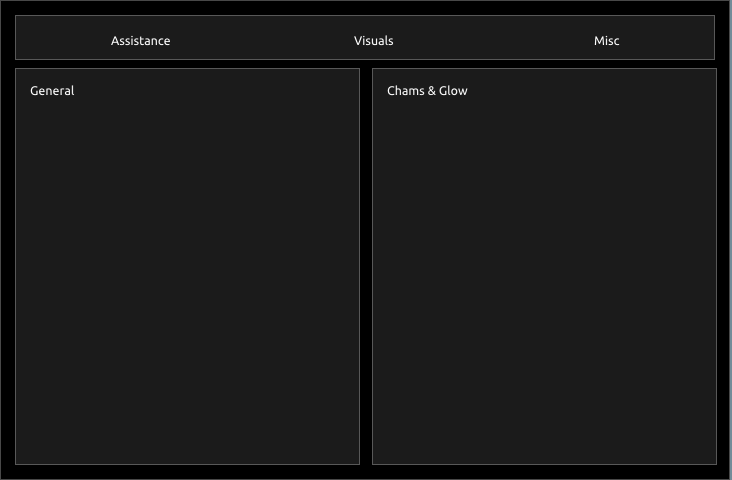
Task: Click the tab bar right of Misc
Action: (x=670, y=41)
